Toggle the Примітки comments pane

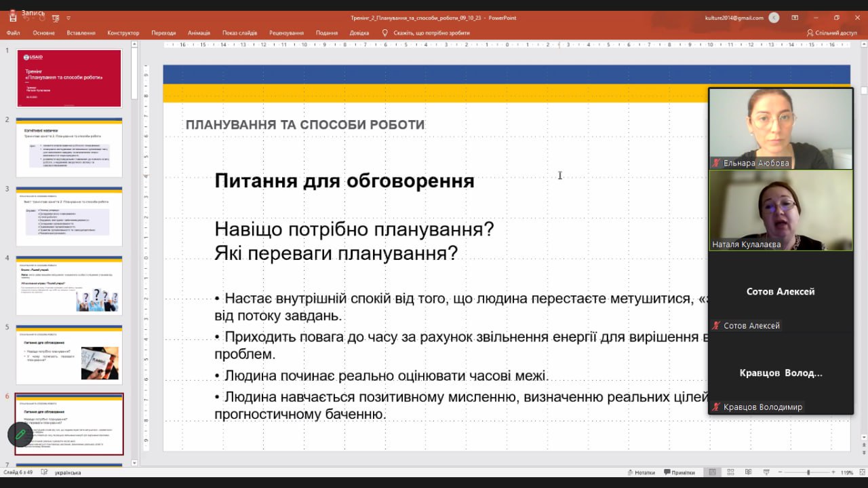click(679, 472)
